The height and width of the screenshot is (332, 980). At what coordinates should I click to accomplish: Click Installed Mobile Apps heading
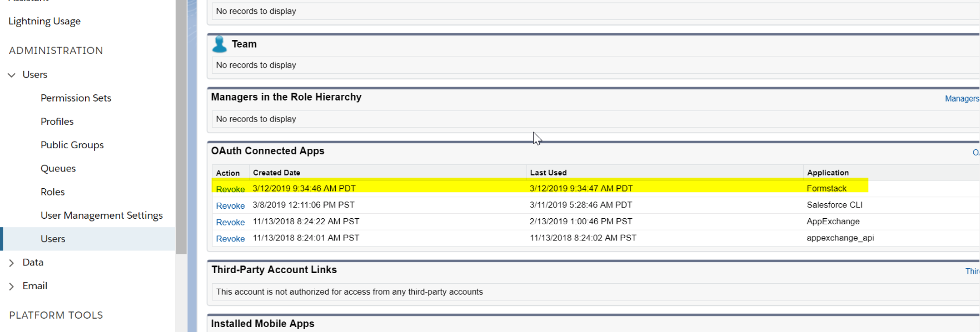coord(263,324)
